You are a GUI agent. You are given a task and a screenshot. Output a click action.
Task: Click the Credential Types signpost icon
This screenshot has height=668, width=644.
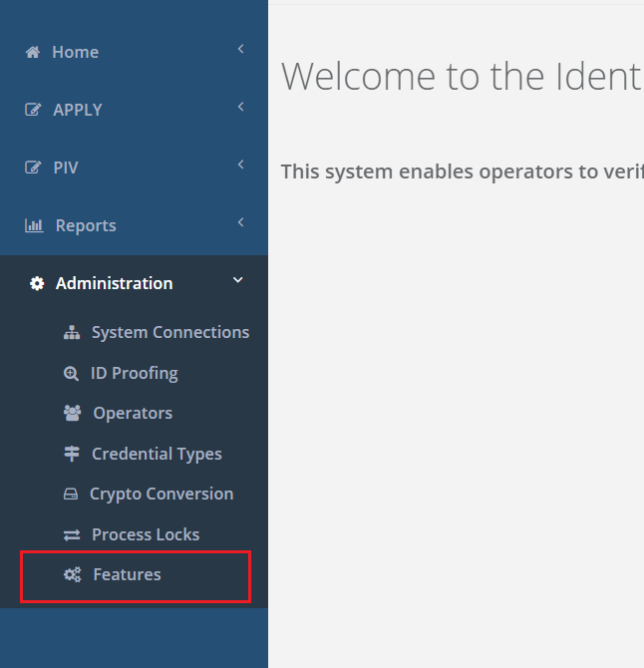coord(72,454)
